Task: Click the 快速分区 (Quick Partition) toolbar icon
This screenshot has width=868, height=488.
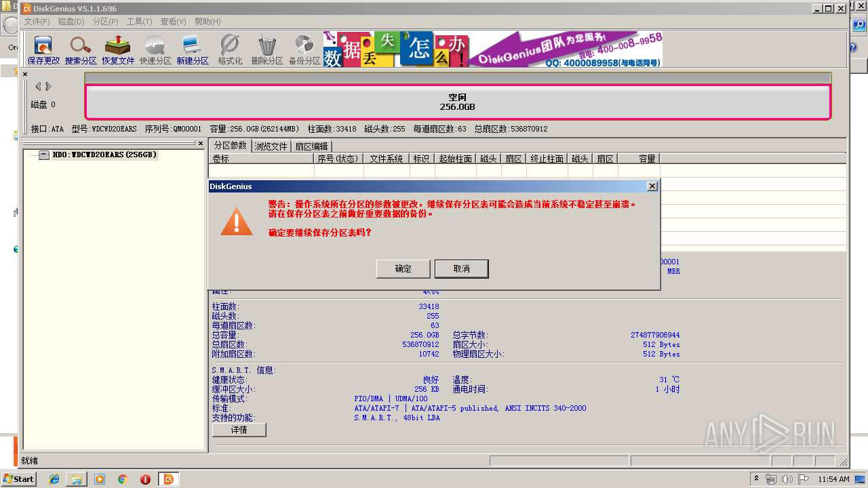Action: tap(155, 50)
